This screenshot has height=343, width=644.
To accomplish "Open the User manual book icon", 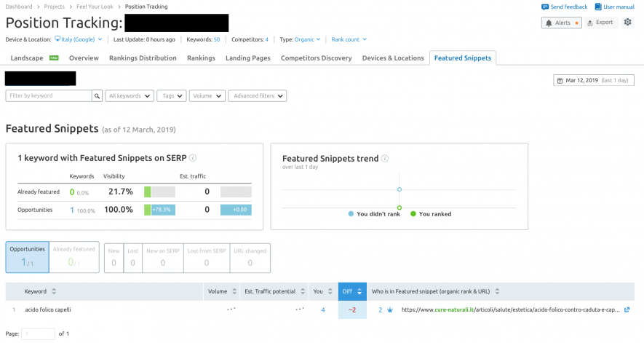I will click(x=598, y=7).
